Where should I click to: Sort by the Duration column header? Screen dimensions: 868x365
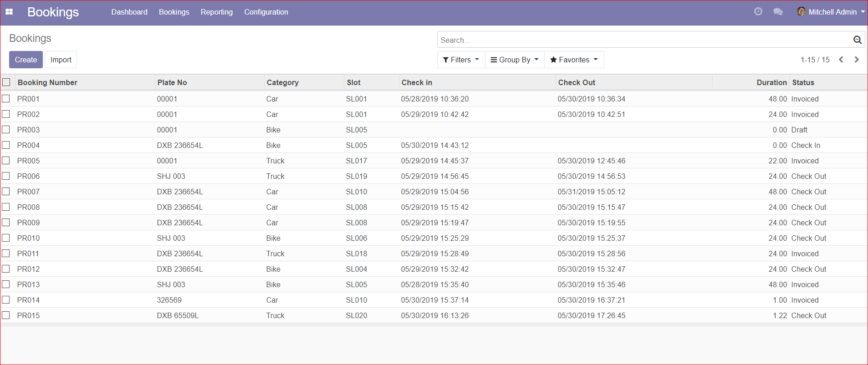(x=771, y=82)
